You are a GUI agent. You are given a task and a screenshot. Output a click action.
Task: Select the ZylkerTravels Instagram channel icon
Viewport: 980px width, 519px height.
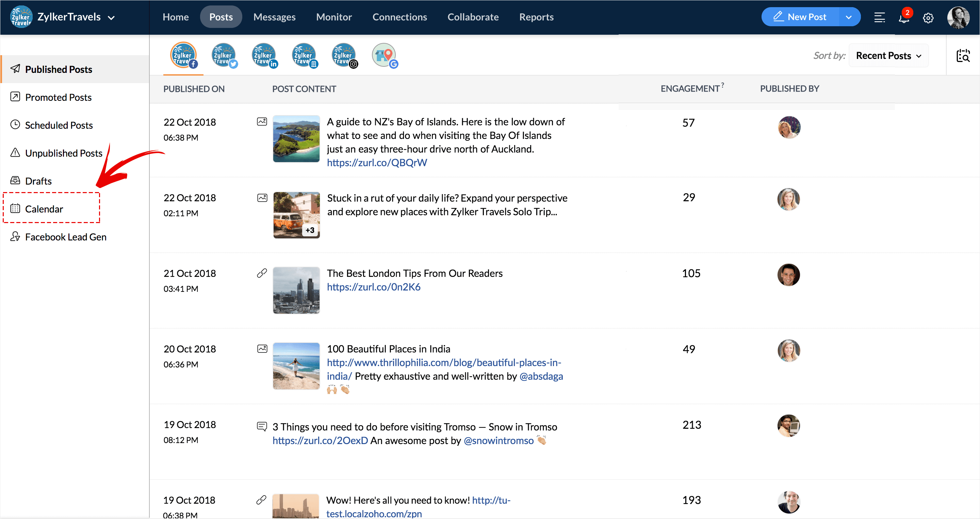coord(344,55)
